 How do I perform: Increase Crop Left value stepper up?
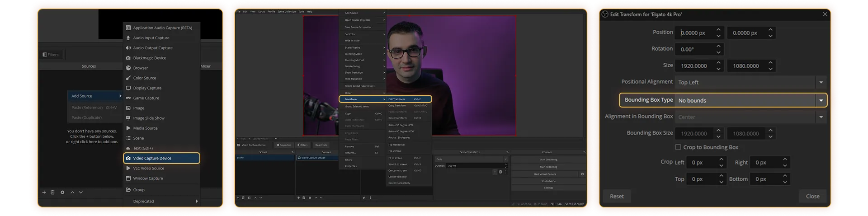[x=722, y=160]
